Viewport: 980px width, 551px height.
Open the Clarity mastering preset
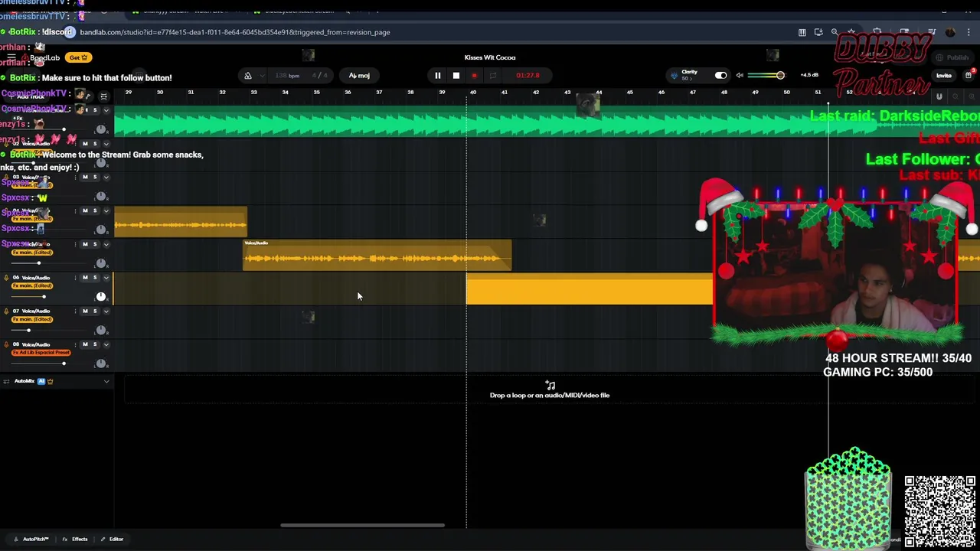[x=689, y=75]
